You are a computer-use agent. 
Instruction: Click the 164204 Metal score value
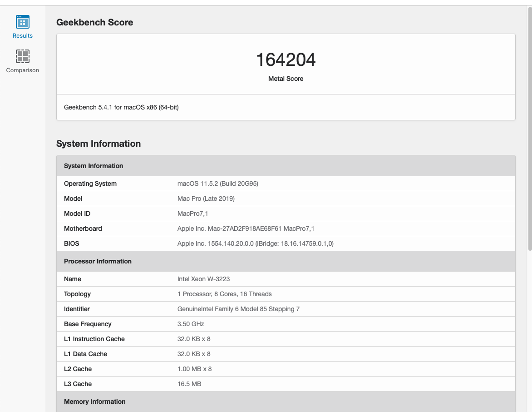click(286, 60)
